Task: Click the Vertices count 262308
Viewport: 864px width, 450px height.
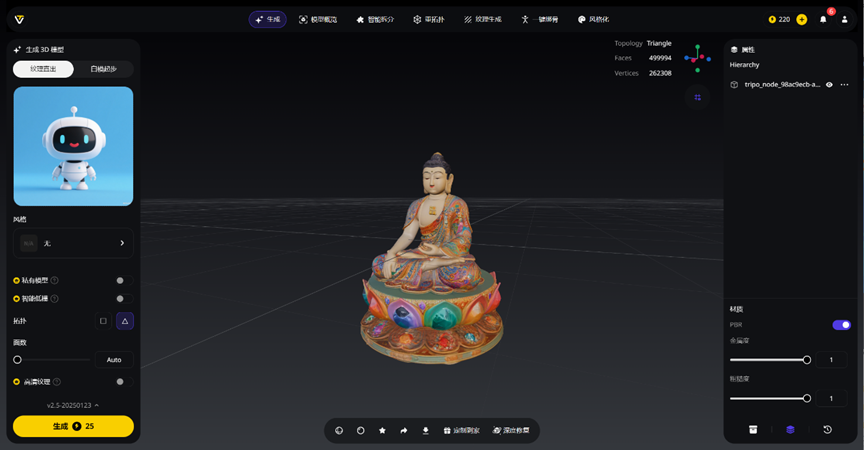Action: coord(660,73)
